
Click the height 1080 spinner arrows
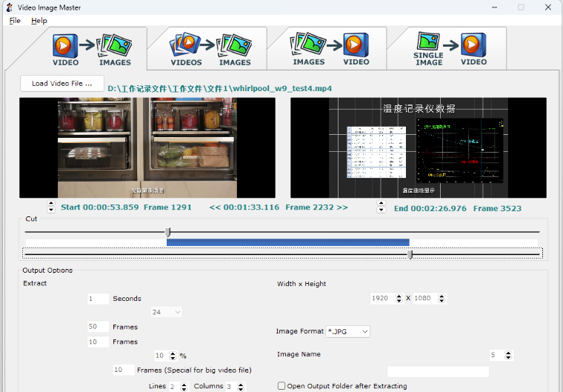point(442,298)
